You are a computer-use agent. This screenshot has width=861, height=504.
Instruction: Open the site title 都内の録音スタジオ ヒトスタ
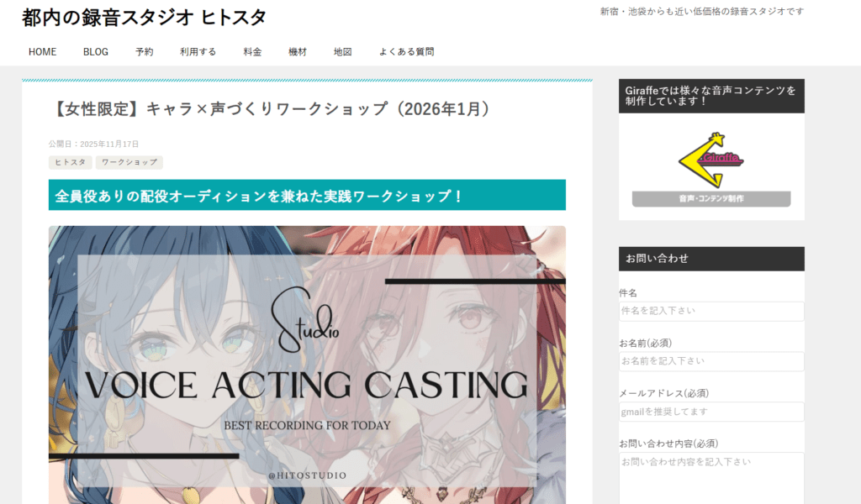[144, 18]
